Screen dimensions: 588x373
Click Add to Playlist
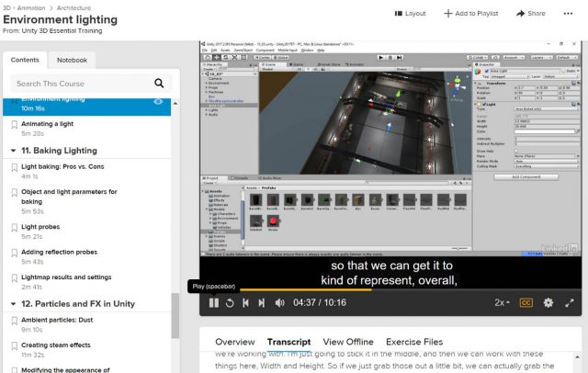[471, 14]
